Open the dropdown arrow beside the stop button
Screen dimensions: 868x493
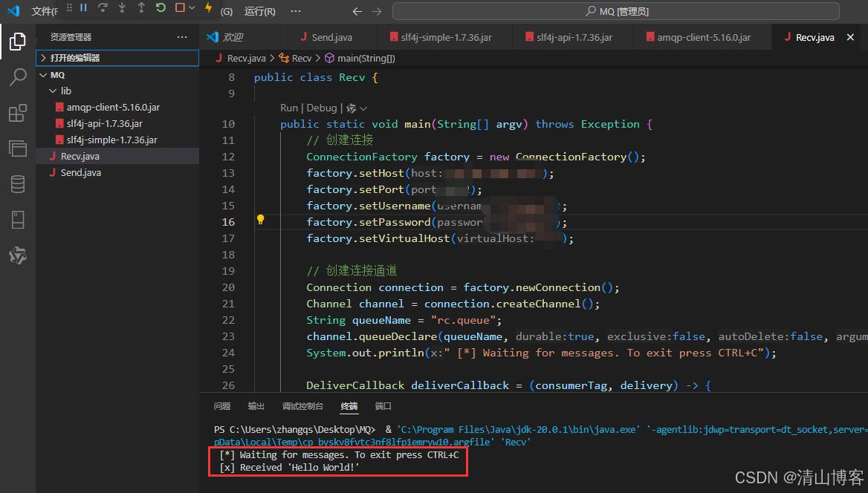192,8
